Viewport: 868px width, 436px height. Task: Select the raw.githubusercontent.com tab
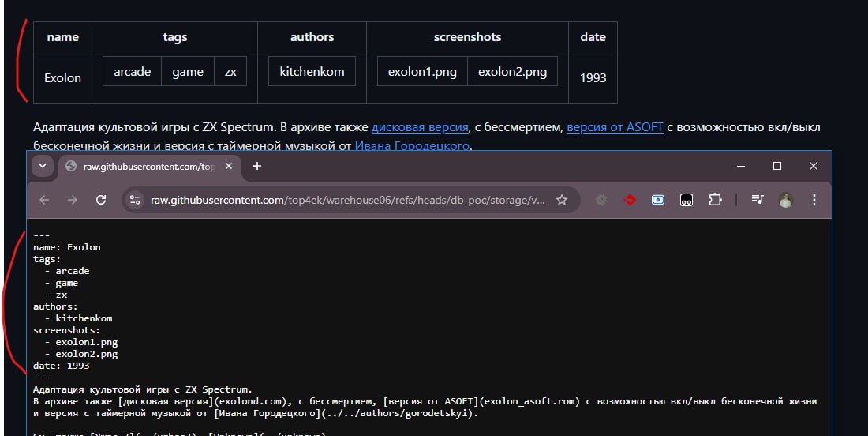click(142, 166)
